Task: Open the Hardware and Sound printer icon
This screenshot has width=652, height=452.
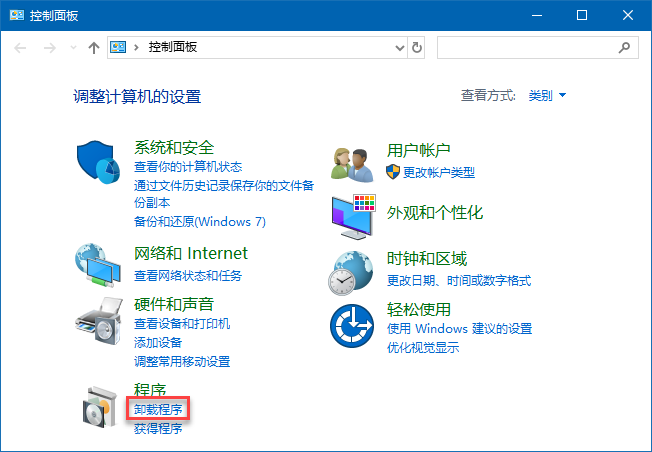Action: click(99, 321)
